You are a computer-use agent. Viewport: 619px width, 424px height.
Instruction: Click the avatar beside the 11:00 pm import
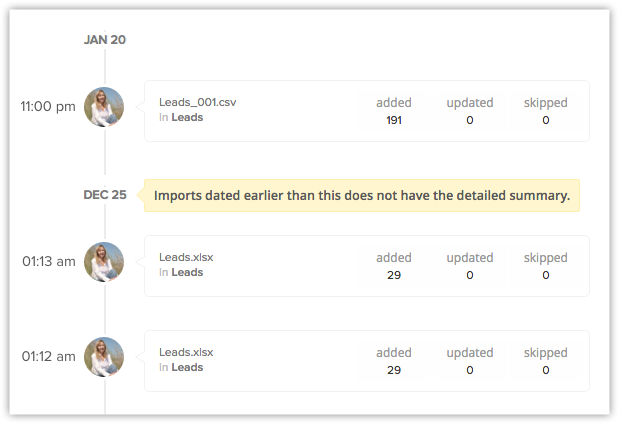point(104,107)
